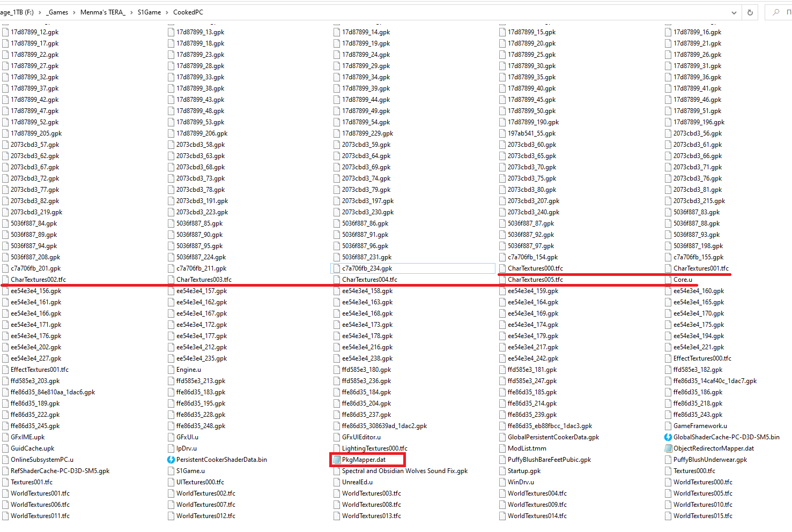Image resolution: width=792 pixels, height=532 pixels.
Task: Click the Core.u file icon
Action: point(668,280)
